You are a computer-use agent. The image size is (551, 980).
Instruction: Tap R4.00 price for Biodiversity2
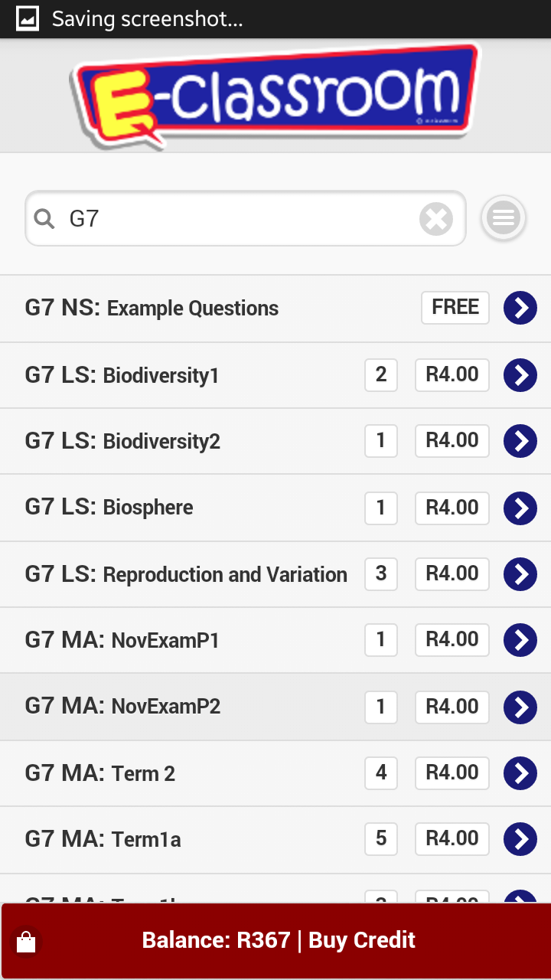[452, 441]
